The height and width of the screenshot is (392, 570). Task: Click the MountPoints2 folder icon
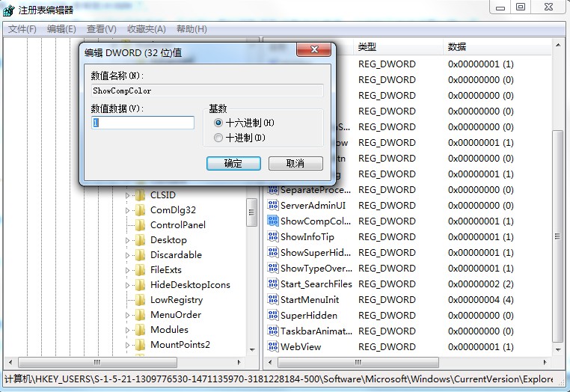[141, 345]
